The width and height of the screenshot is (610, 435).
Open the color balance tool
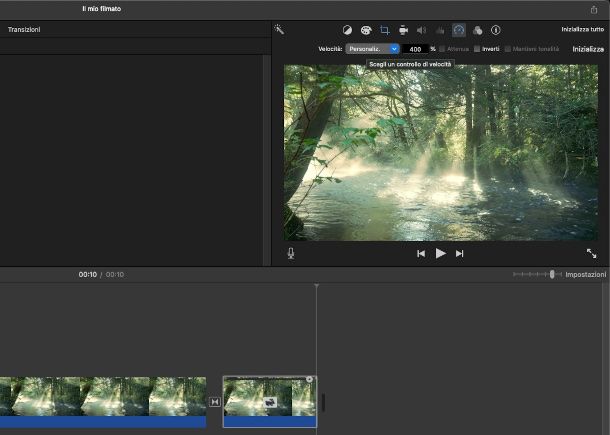347,31
